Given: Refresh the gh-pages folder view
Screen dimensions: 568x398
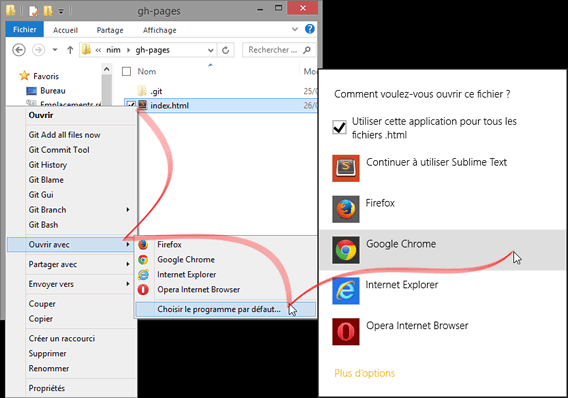Looking at the screenshot, I should (x=225, y=50).
